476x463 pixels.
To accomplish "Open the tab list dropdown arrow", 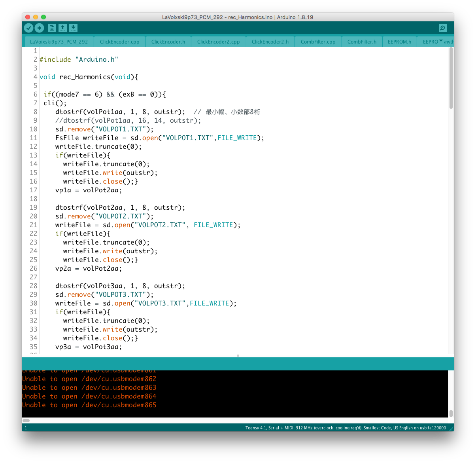I will [x=441, y=41].
